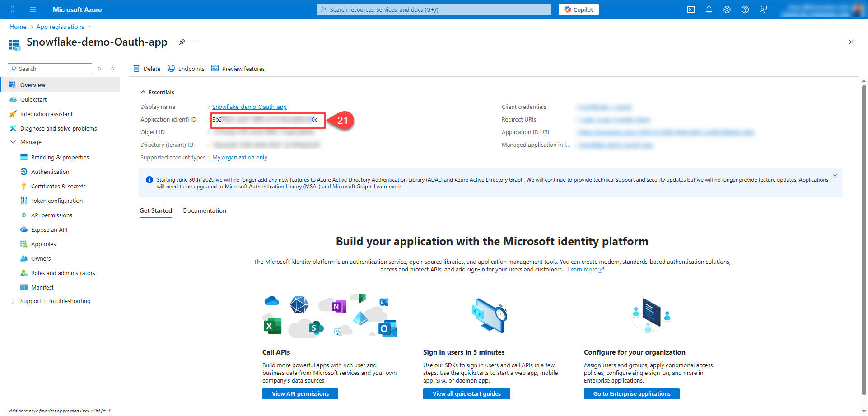This screenshot has width=868, height=416.
Task: Dismiss the ADAL info banner
Action: click(x=835, y=176)
